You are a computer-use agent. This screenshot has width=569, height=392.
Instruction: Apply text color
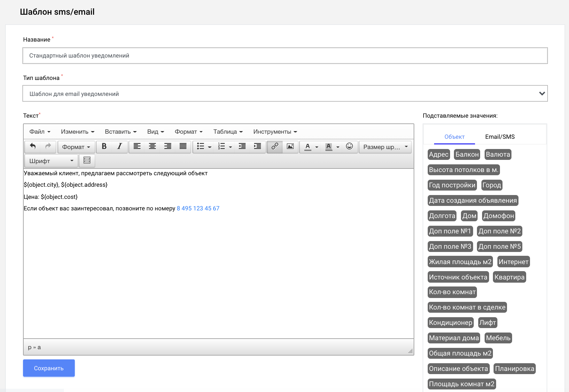tap(308, 147)
